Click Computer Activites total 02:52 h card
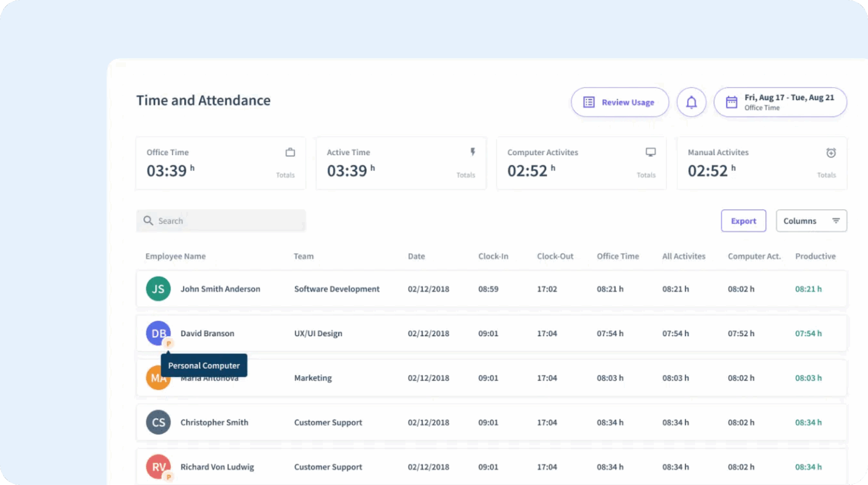Screen dimensions: 868x485 (x=581, y=163)
